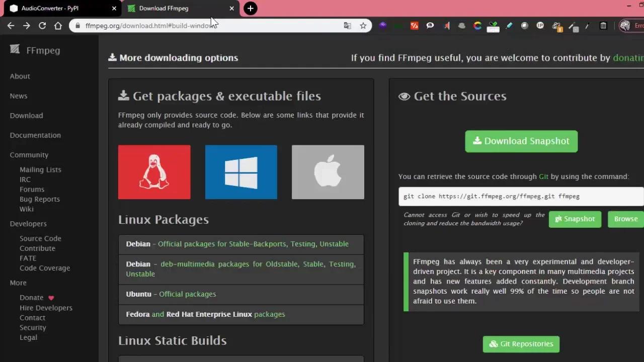Click the trash can extension icon

click(x=603, y=26)
